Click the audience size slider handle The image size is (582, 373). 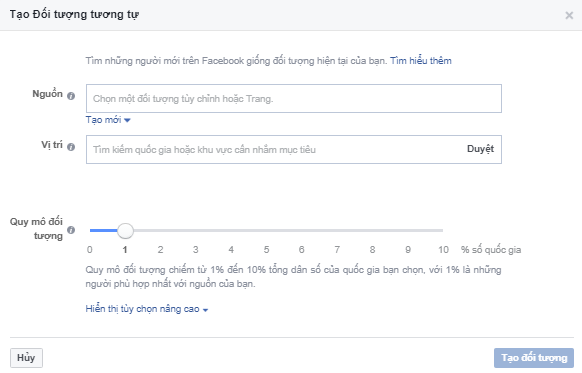125,230
